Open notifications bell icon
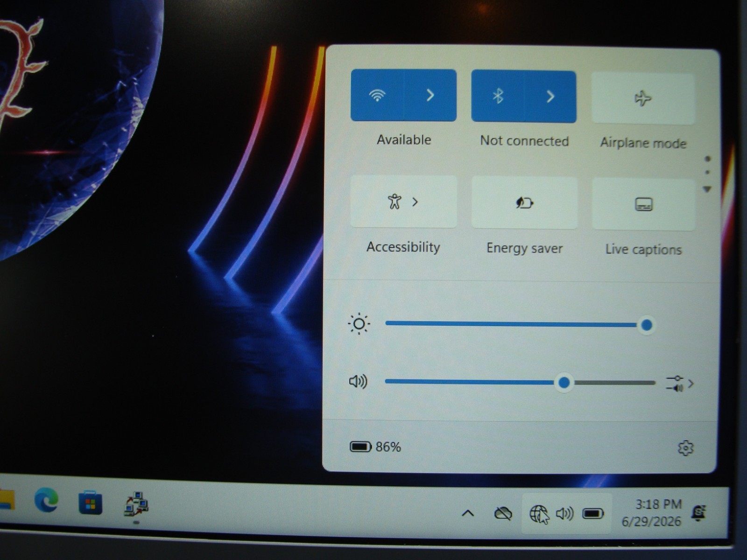The image size is (747, 560). [x=698, y=513]
